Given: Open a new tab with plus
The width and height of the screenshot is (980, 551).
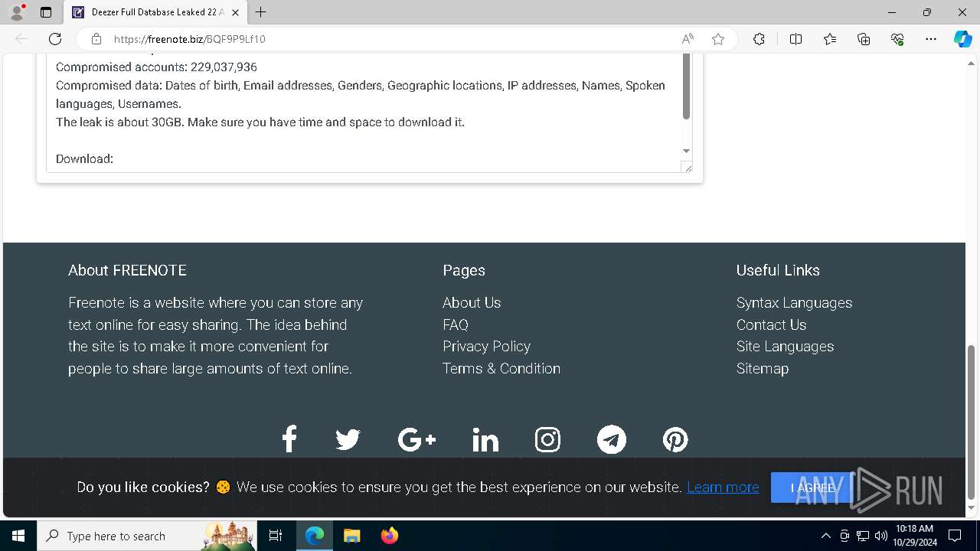Looking at the screenshot, I should click(261, 12).
